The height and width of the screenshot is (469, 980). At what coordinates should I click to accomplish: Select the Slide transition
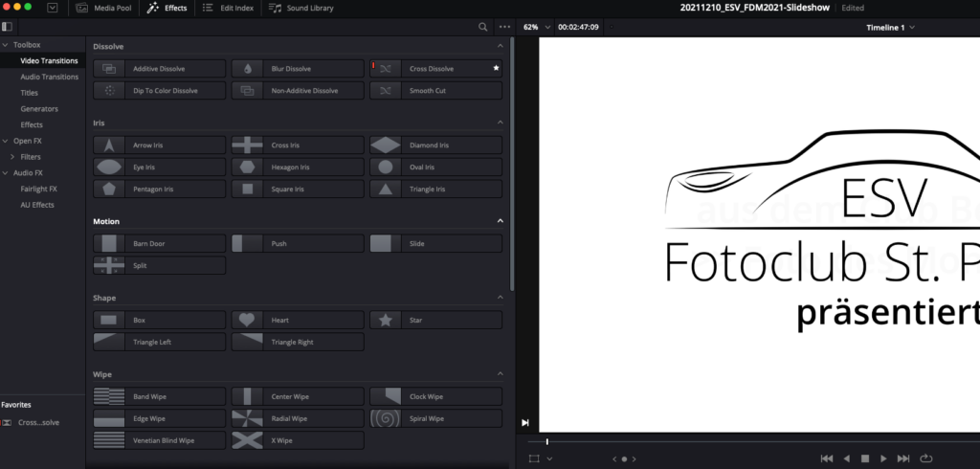pyautogui.click(x=435, y=243)
